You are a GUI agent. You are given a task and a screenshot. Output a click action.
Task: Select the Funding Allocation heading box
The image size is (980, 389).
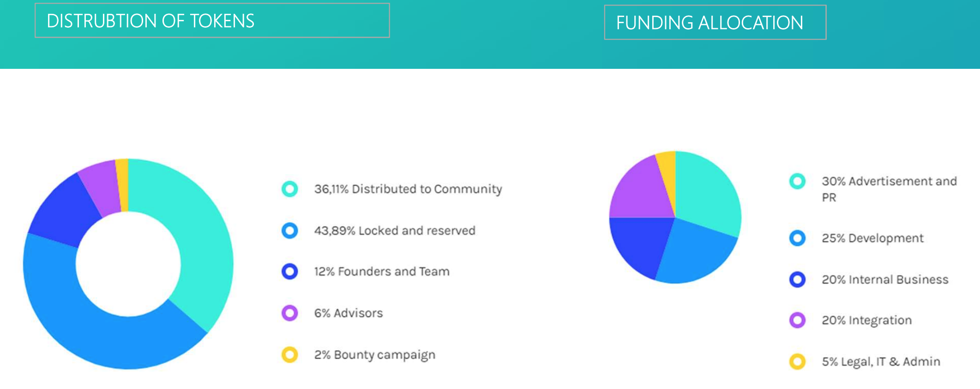coord(715,22)
